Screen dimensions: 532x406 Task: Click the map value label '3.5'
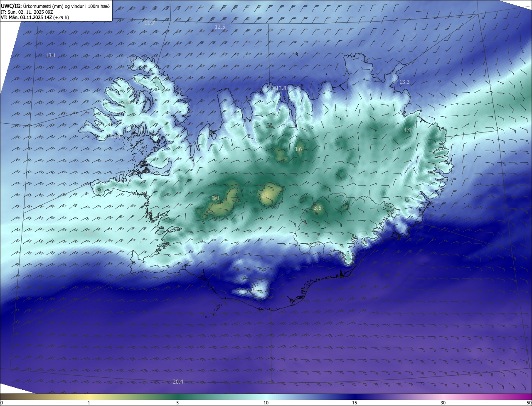click(318, 208)
